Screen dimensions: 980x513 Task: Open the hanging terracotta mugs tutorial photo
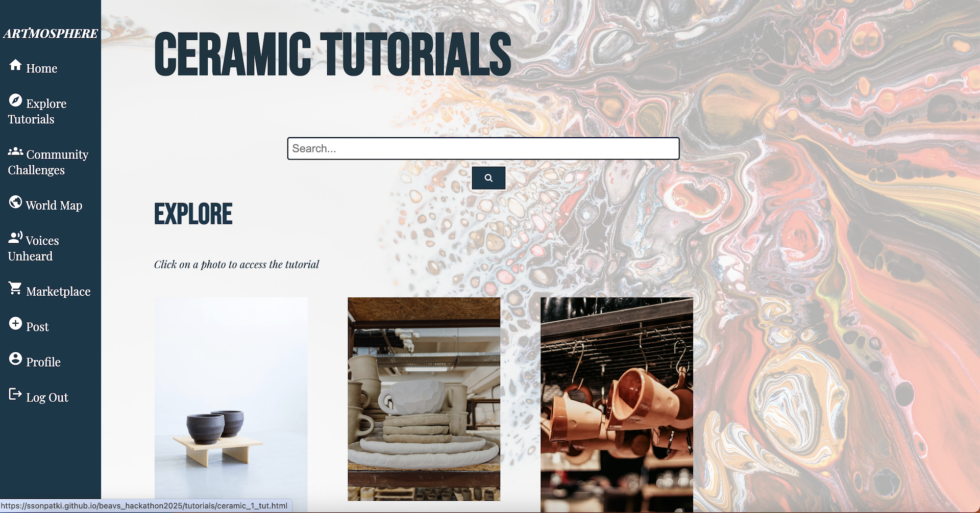[x=617, y=405]
